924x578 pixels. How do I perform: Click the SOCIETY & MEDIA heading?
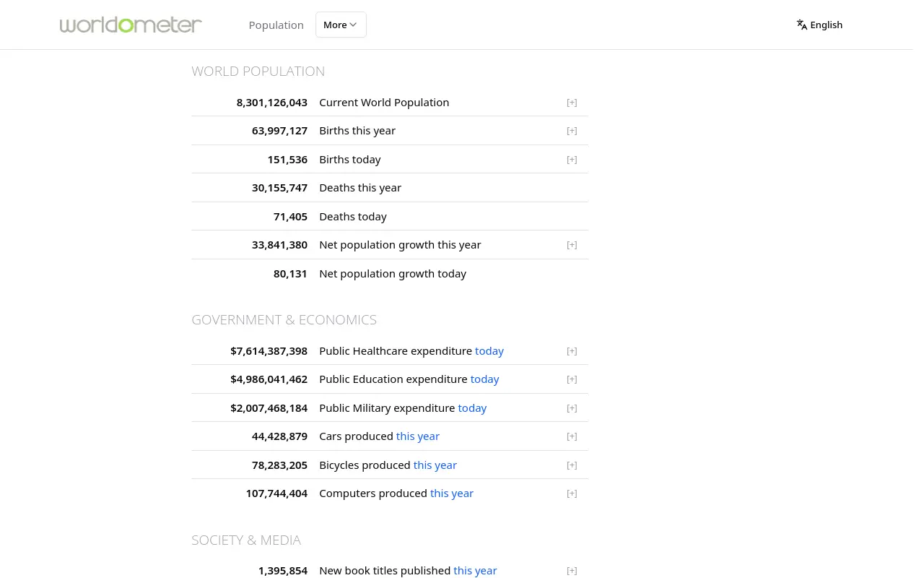click(246, 540)
